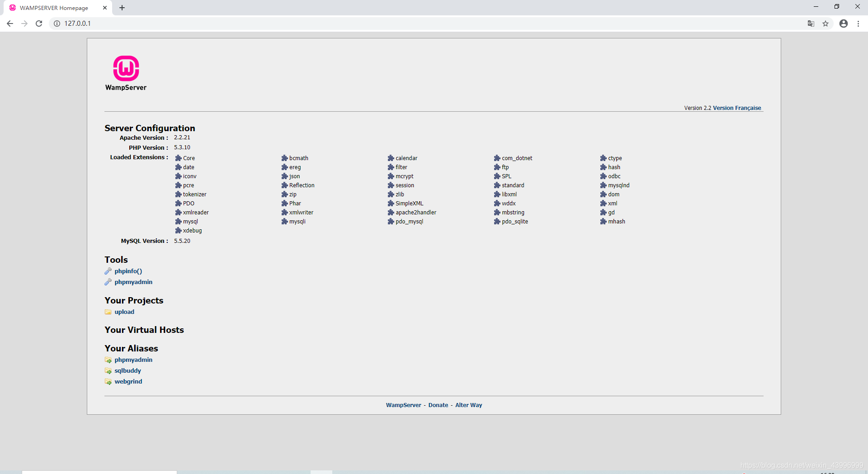Click the SimpleXML extension text
Viewport: 868px width, 474px height.
(409, 203)
